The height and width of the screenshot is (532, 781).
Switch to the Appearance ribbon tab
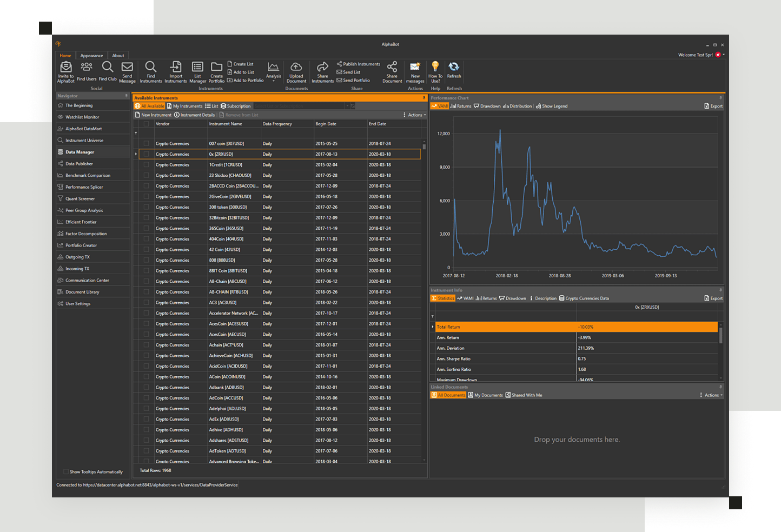tap(91, 56)
